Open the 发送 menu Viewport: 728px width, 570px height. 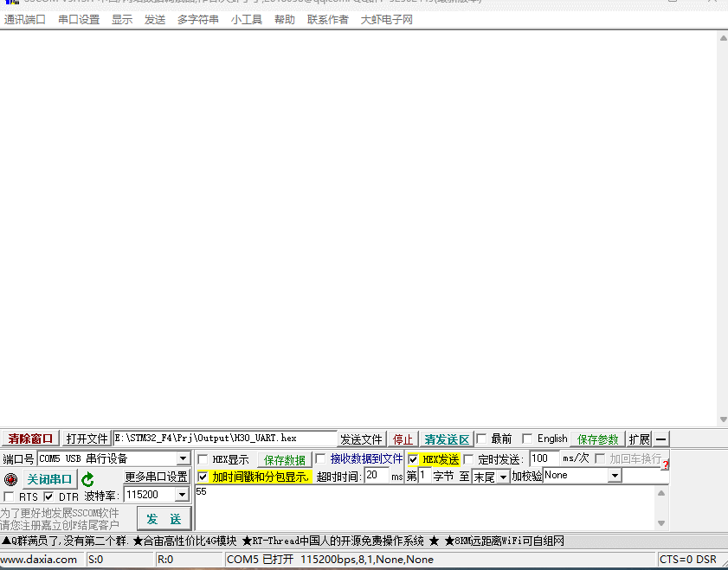pos(155,20)
